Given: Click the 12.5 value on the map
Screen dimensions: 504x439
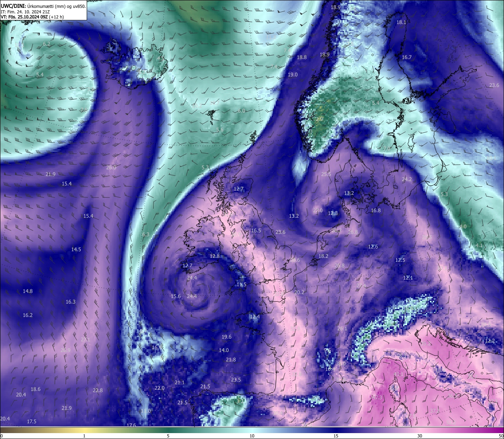Looking at the screenshot, I should [x=400, y=260].
